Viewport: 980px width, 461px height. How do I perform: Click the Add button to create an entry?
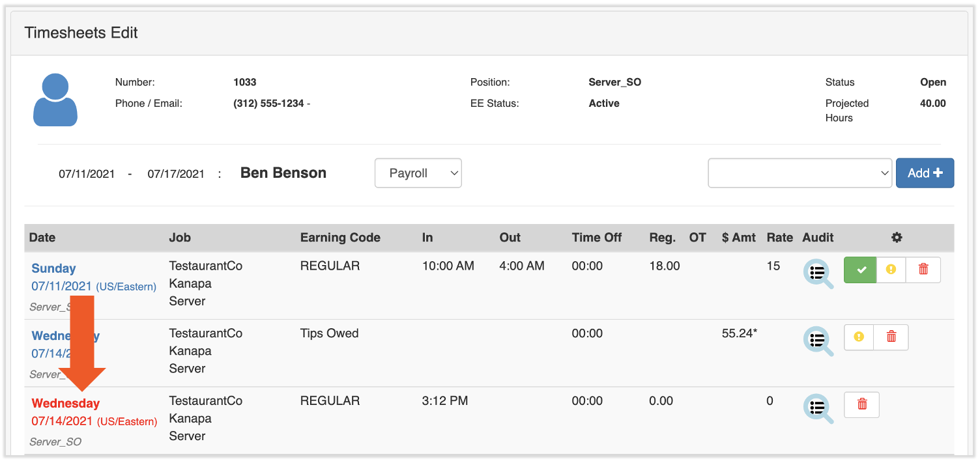pos(925,173)
